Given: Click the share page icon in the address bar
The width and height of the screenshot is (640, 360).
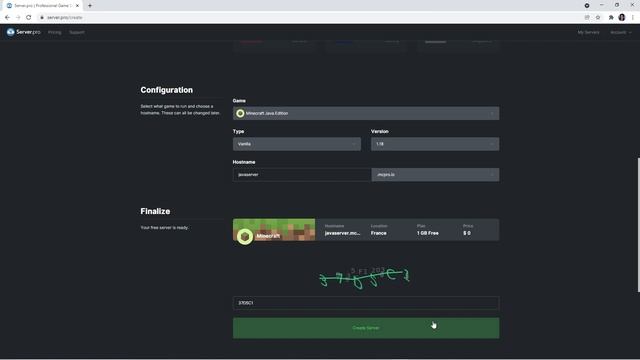Looking at the screenshot, I should click(587, 18).
